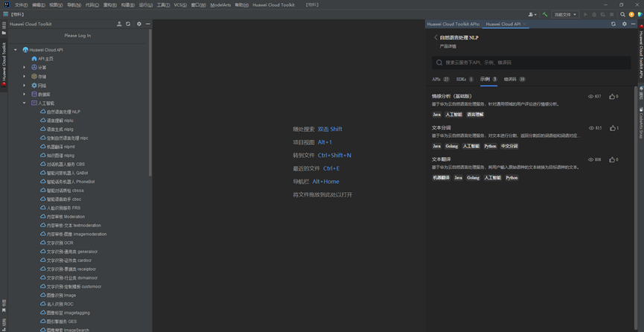This screenshot has width=644, height=332.
Task: Click the API 主页 home icon
Action: tap(34, 59)
